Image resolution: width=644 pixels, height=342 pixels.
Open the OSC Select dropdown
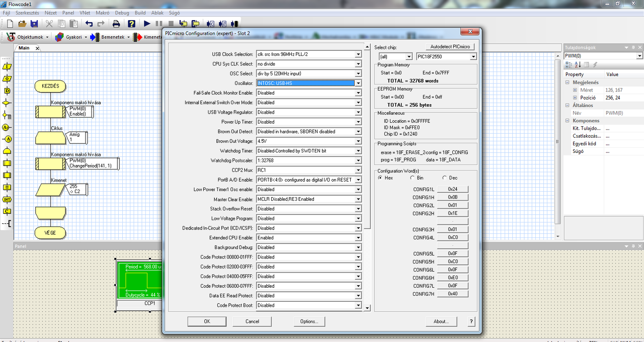tap(358, 73)
